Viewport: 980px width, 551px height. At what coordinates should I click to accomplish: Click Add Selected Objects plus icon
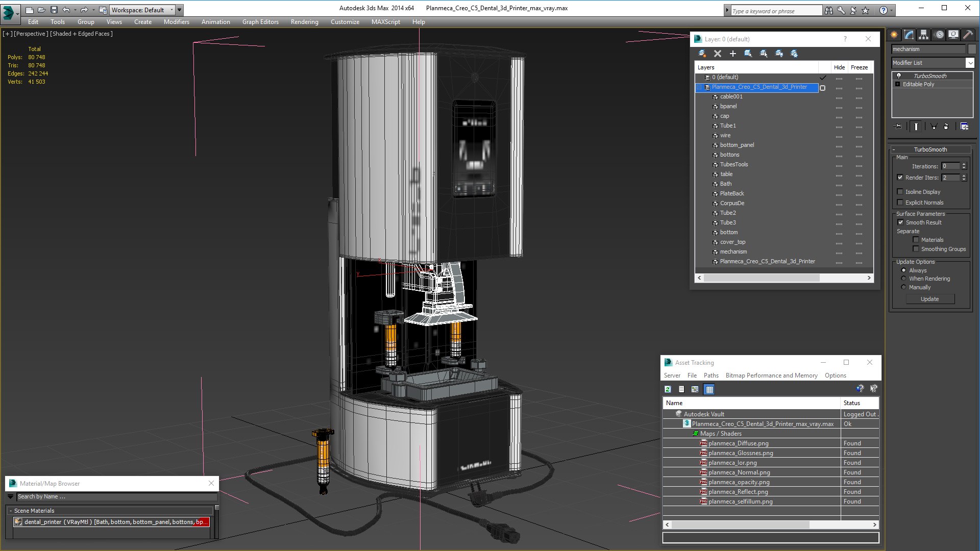click(733, 54)
